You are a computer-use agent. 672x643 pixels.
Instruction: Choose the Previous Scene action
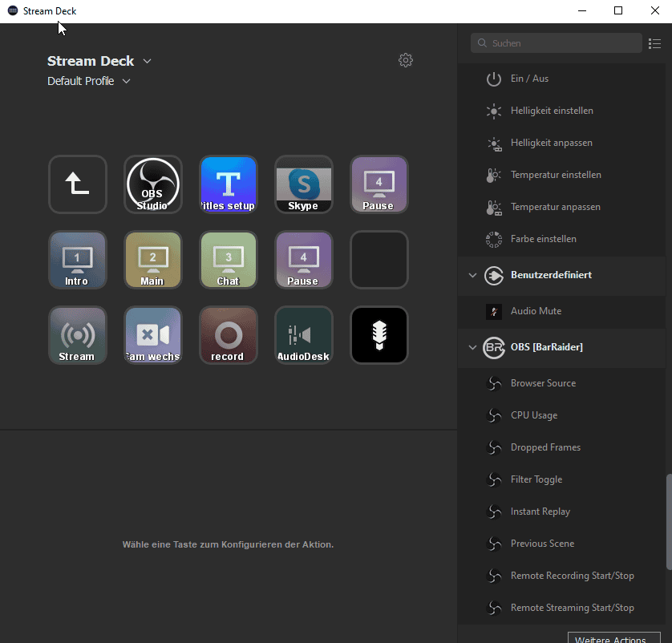click(x=561, y=544)
